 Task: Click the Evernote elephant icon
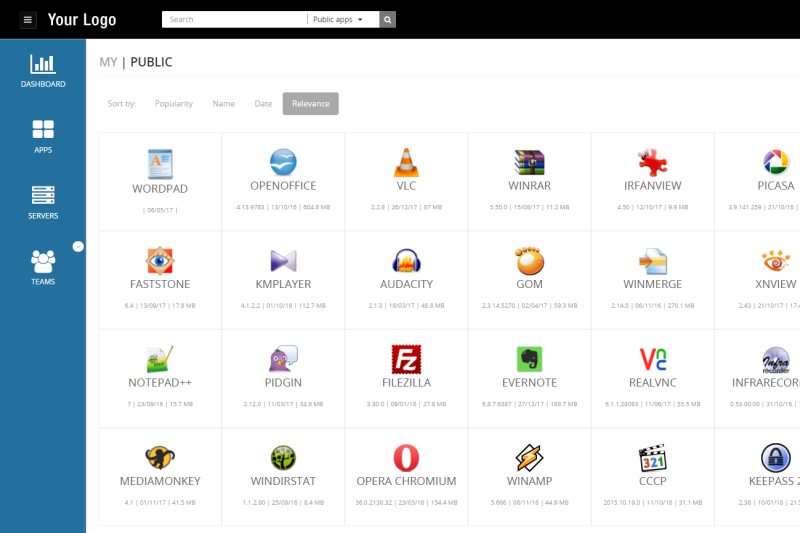point(530,359)
